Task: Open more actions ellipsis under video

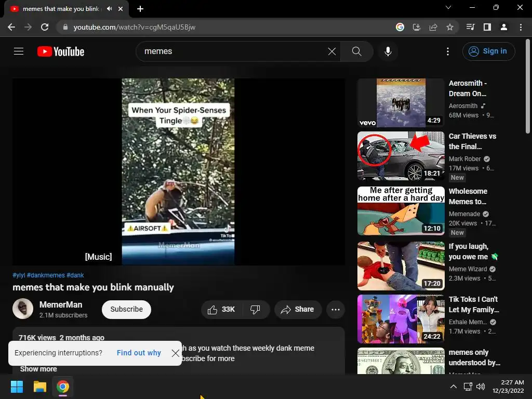Action: 336,310
